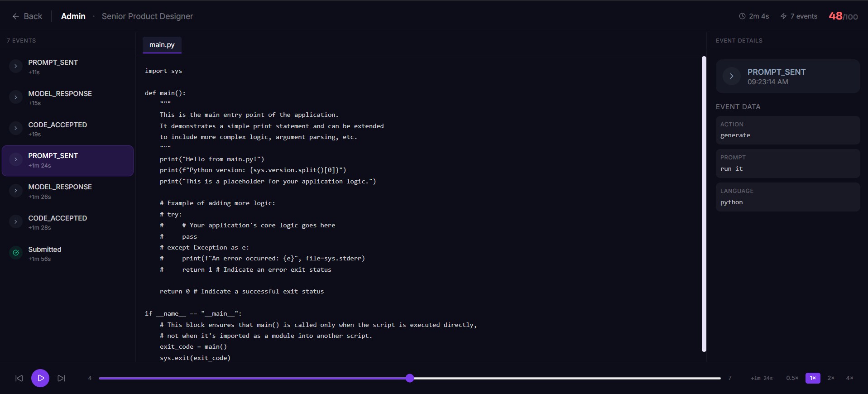
Task: Select the 2× playback speed
Action: tap(831, 378)
